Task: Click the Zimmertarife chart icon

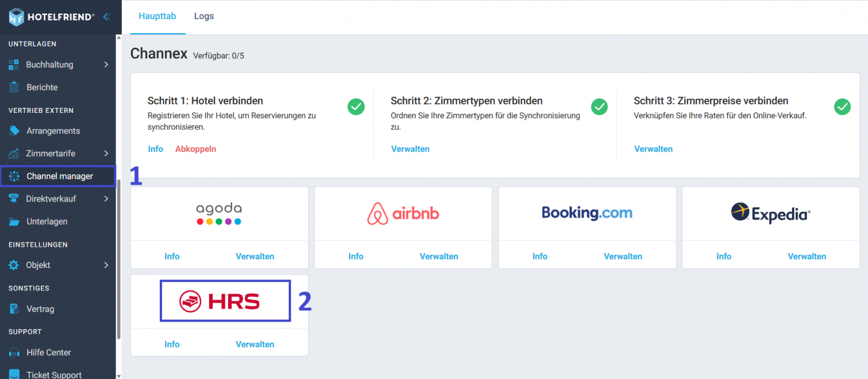Action: (14, 154)
